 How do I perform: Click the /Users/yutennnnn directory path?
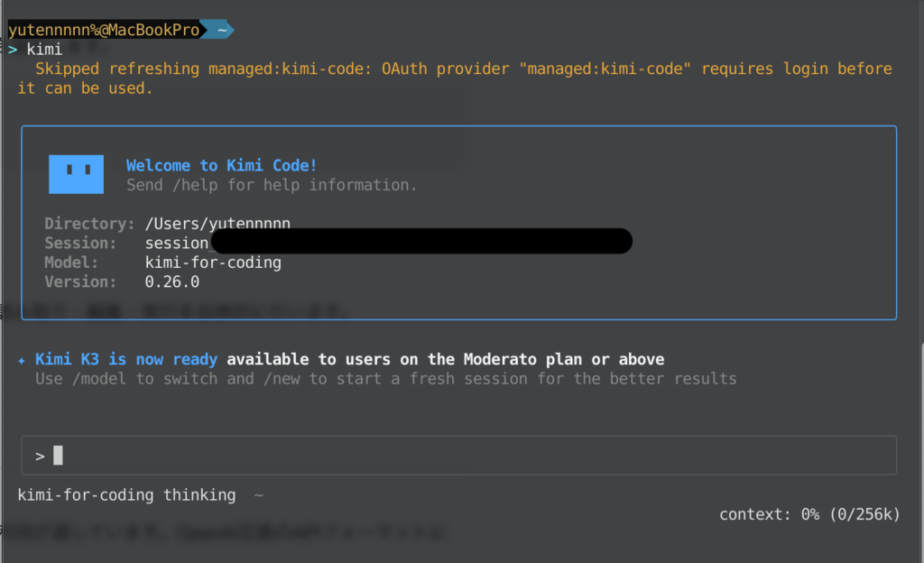coord(217,224)
